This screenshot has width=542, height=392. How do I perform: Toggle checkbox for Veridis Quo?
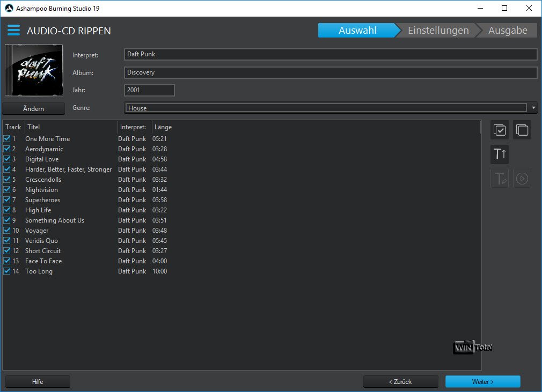[x=7, y=240]
